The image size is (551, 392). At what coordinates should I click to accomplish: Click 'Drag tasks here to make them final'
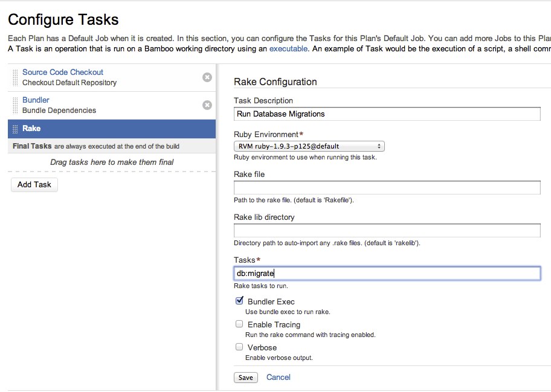pos(112,162)
